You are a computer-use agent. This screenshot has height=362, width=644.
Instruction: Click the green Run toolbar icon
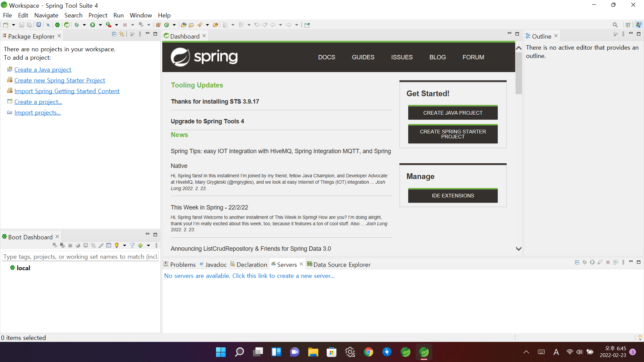[x=93, y=25]
